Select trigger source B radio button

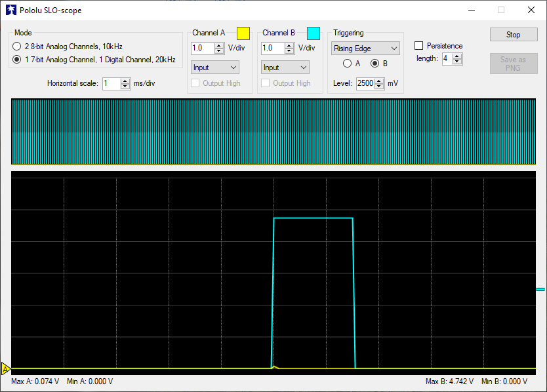tap(375, 64)
